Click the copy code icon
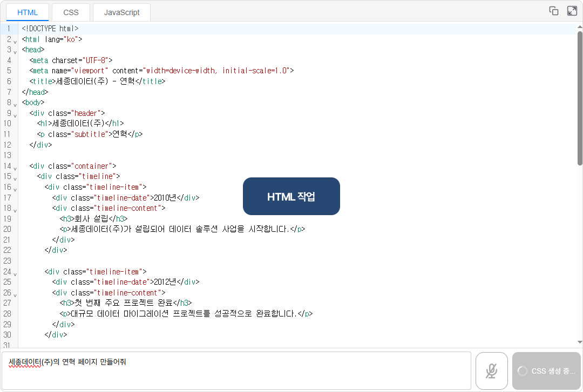 (553, 11)
